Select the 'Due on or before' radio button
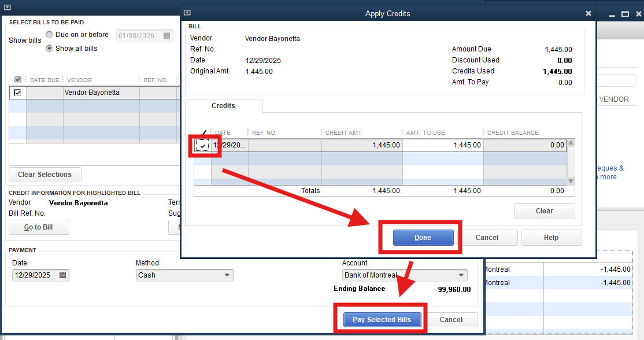The height and width of the screenshot is (340, 644). click(x=49, y=35)
